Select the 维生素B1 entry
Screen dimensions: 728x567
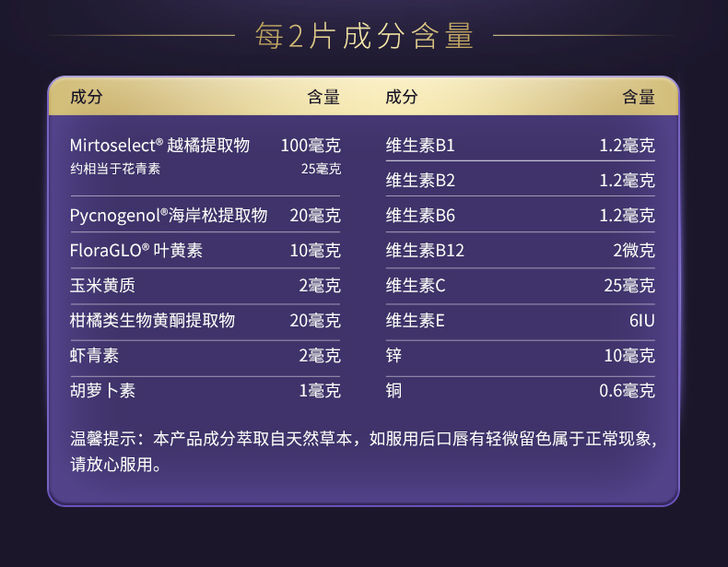(x=420, y=146)
